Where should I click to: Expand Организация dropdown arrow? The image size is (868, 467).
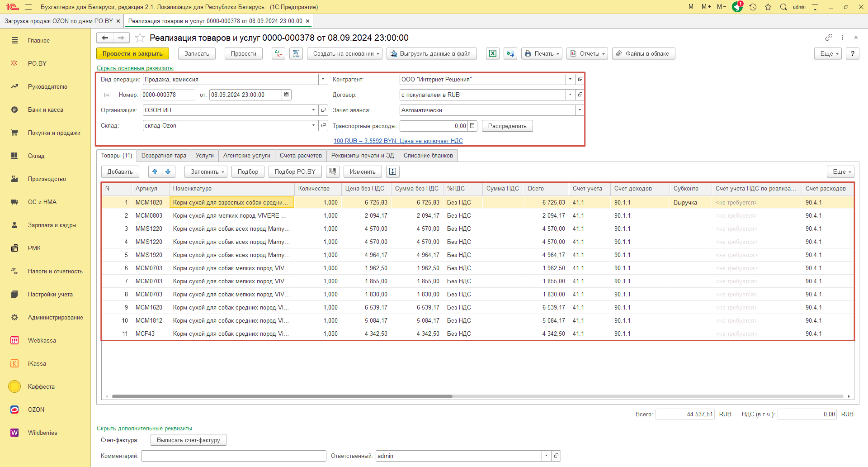coord(313,110)
